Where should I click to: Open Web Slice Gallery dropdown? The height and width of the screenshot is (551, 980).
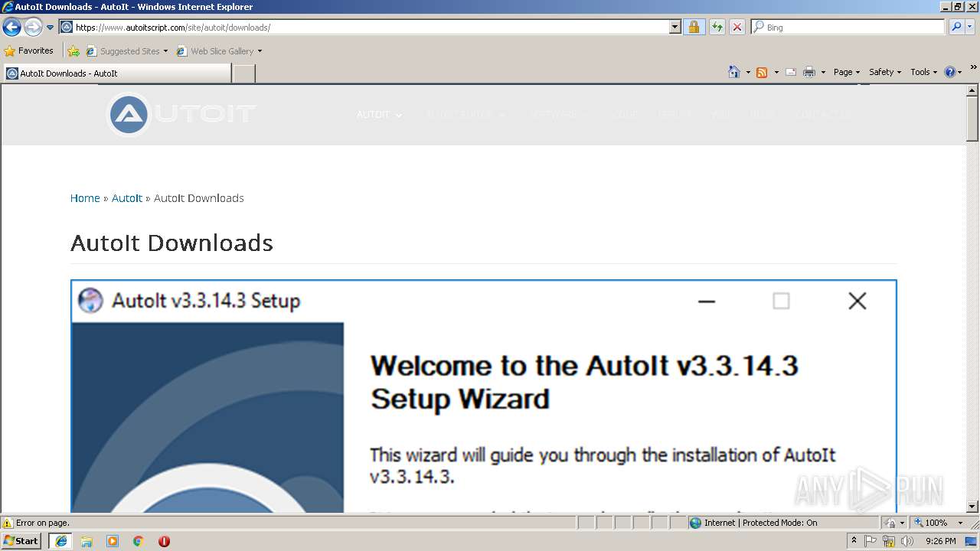point(219,51)
